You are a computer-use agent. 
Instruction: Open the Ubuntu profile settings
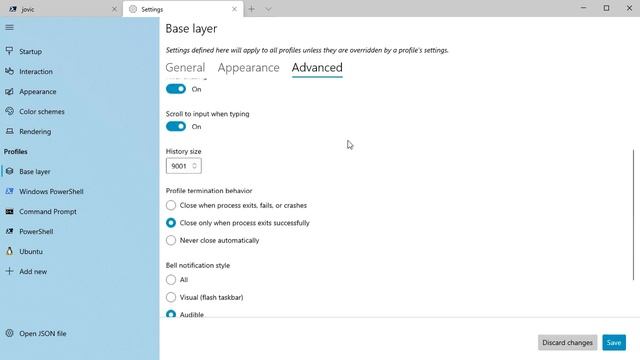pyautogui.click(x=80, y=251)
